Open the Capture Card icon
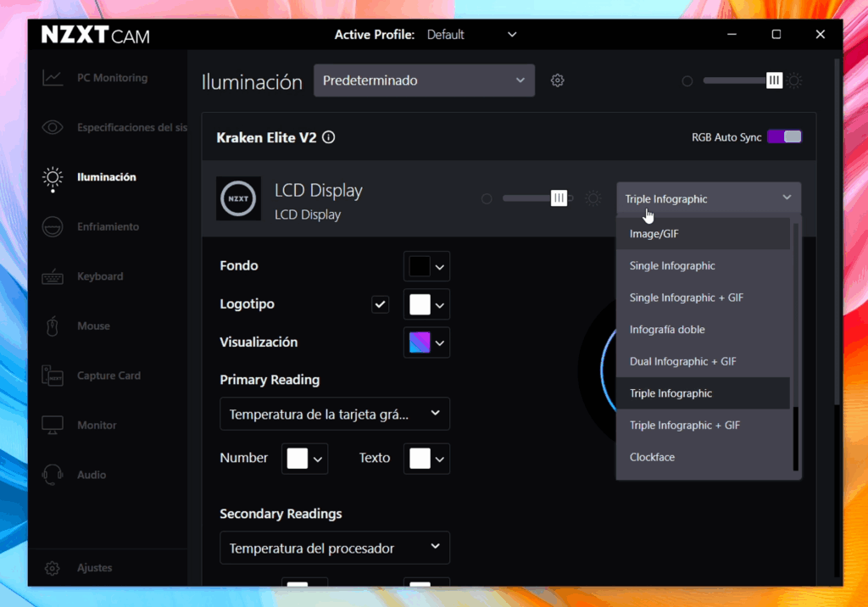868x607 pixels. pos(53,376)
